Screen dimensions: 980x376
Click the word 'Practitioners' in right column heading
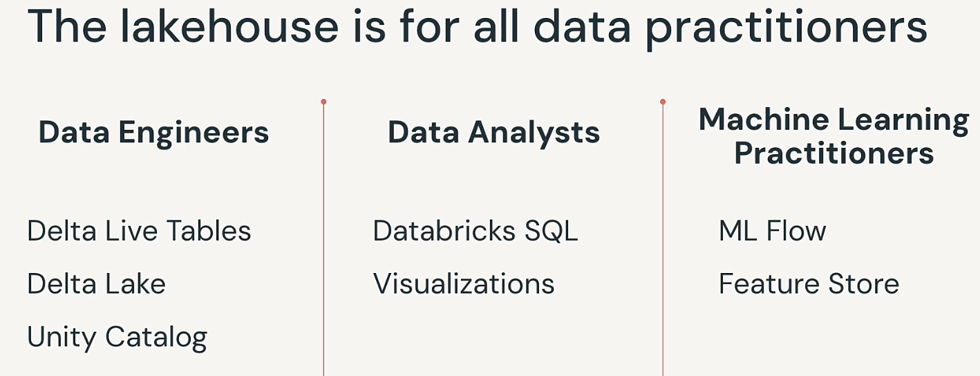[x=833, y=153]
